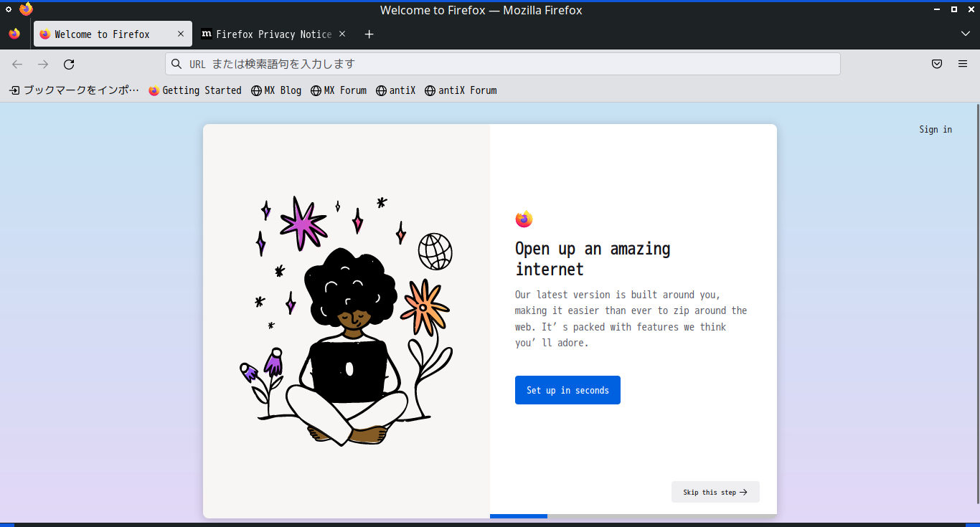Minimize the Firefox window
The width and height of the screenshot is (980, 527).
[x=937, y=9]
